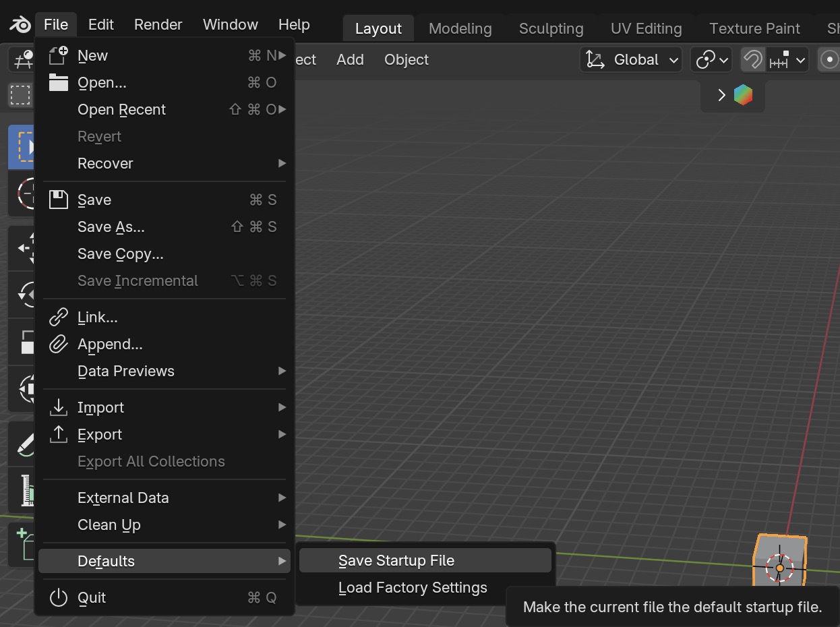Open the Global transform orientation dropdown
Screen dimensions: 840x627
[631, 60]
